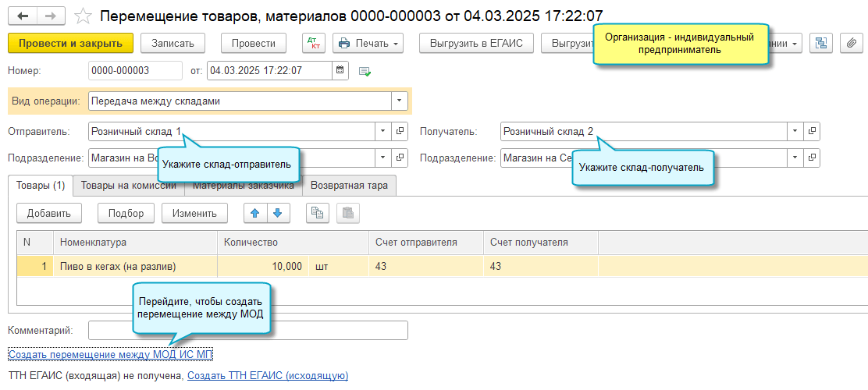
Task: Expand the Вид операции dropdown
Action: tap(400, 101)
